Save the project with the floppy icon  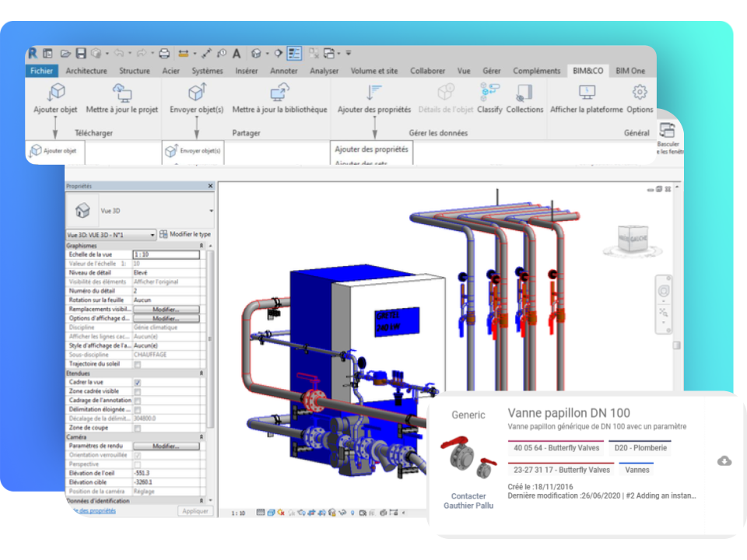tap(81, 54)
